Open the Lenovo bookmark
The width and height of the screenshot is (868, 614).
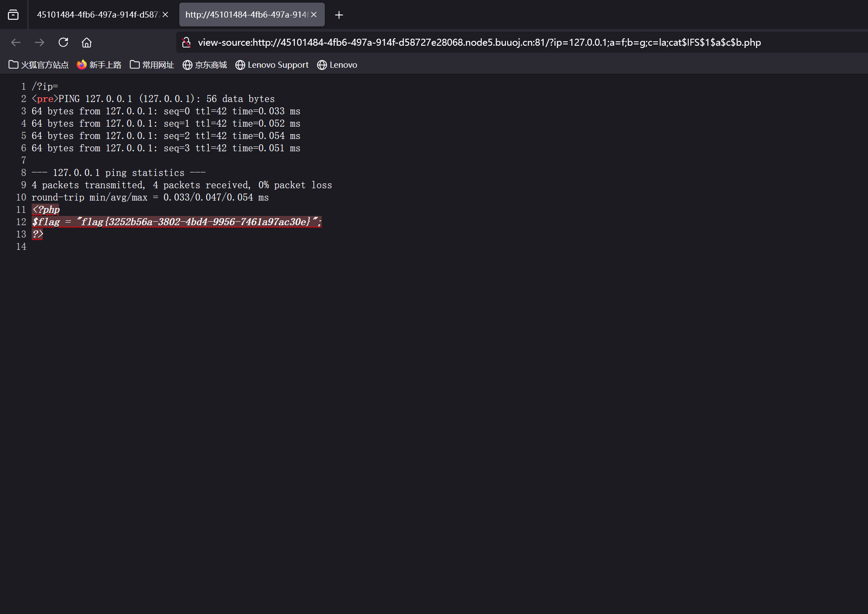pos(337,65)
